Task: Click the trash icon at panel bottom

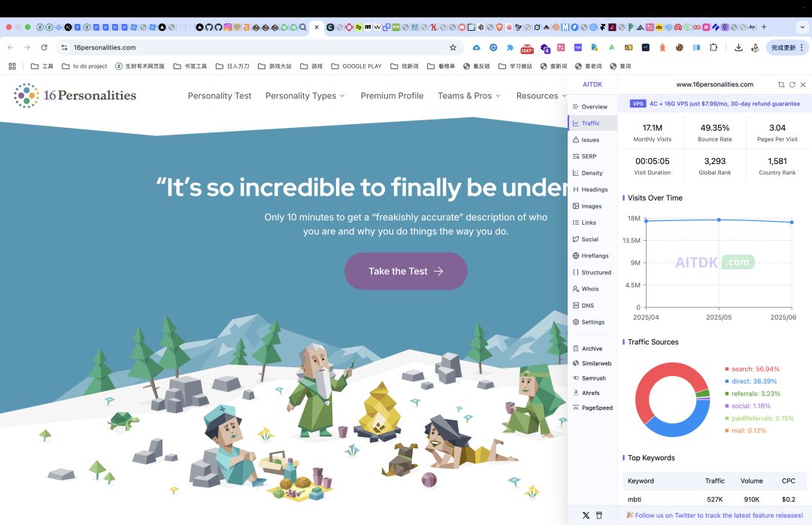Action: 599,516
